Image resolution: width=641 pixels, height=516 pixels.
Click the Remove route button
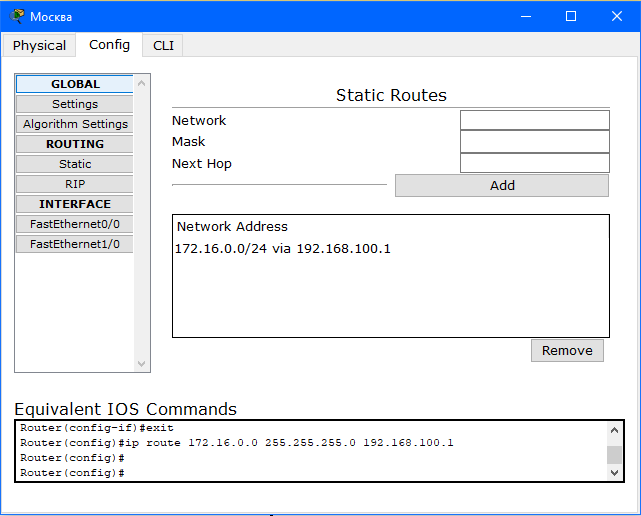pyautogui.click(x=567, y=350)
